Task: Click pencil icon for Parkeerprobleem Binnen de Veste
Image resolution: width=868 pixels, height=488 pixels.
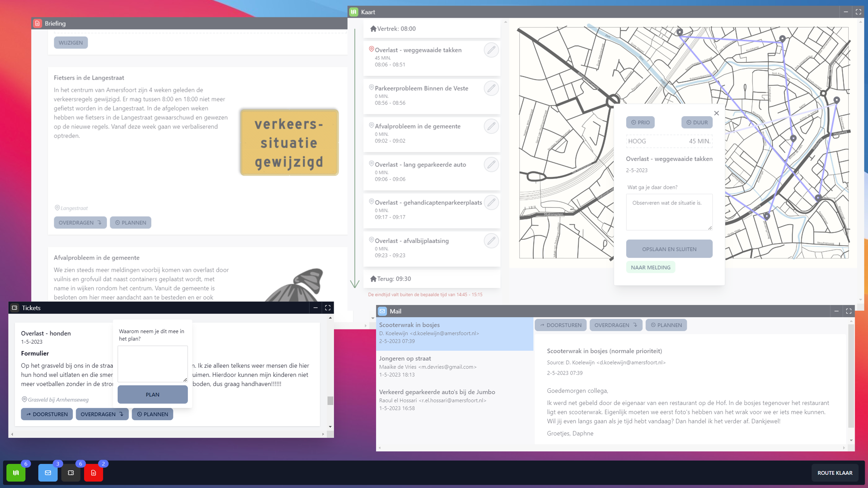Action: pyautogui.click(x=491, y=88)
